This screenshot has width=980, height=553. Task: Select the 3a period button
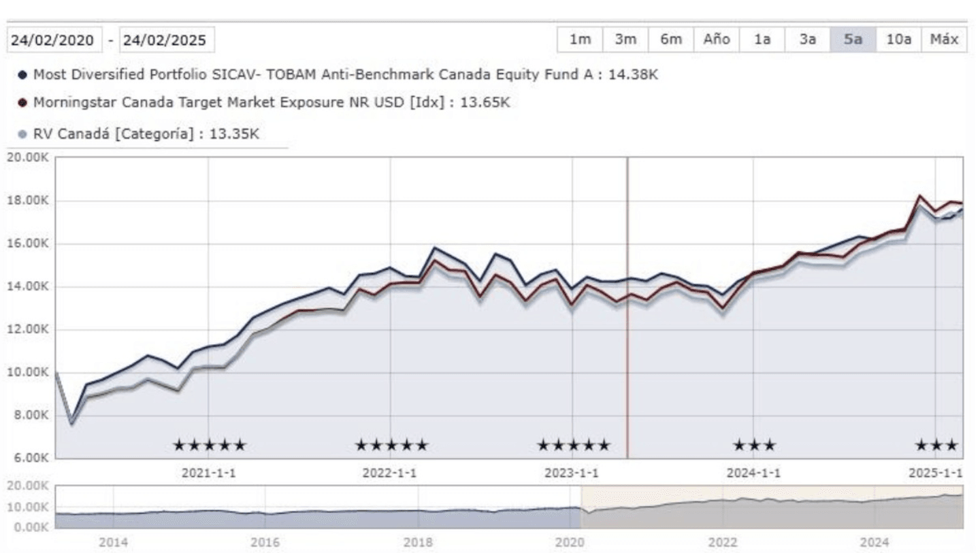pos(806,39)
